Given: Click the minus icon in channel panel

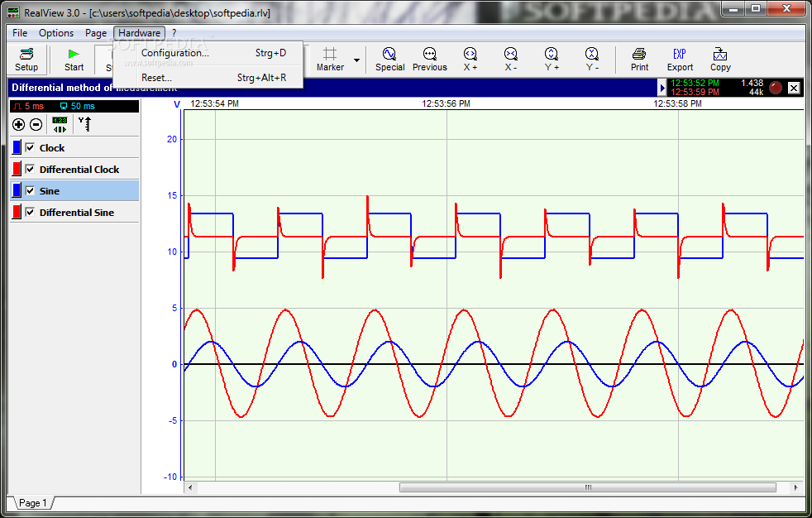Looking at the screenshot, I should click(36, 124).
